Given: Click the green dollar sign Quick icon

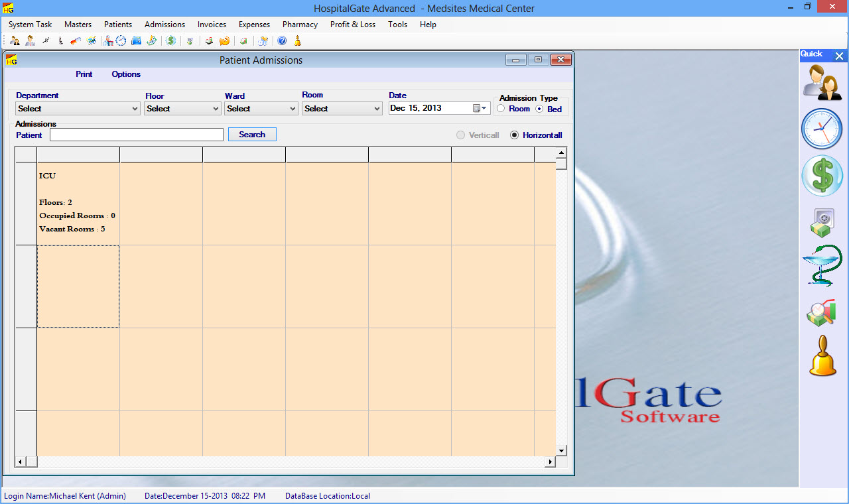Looking at the screenshot, I should pyautogui.click(x=822, y=176).
